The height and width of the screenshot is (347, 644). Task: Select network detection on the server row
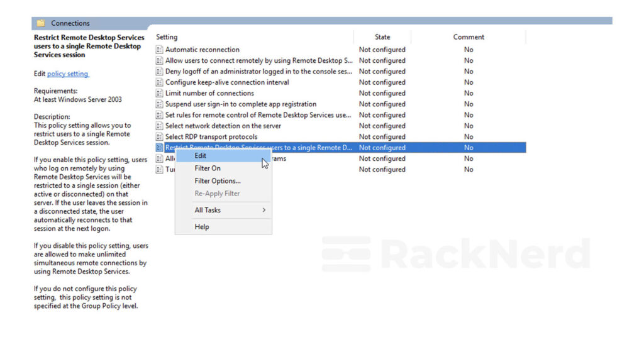coord(223,126)
